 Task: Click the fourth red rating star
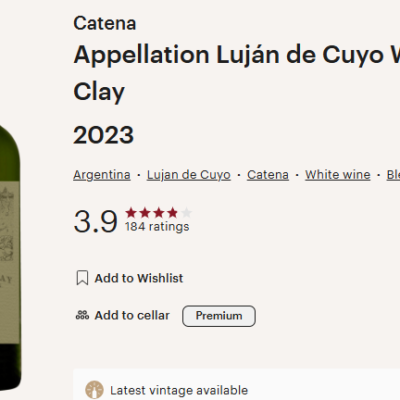click(172, 212)
